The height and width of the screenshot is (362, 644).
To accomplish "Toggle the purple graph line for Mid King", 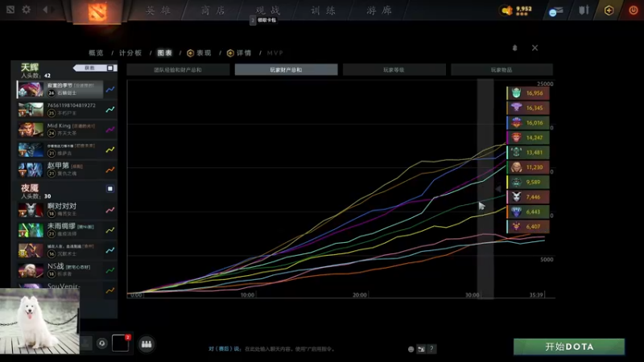I will pos(110,130).
